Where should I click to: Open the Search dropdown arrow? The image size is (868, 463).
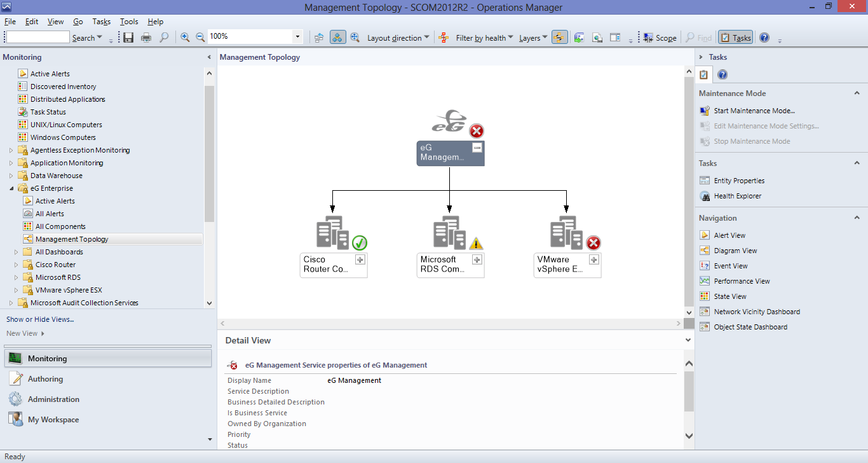[x=100, y=38]
